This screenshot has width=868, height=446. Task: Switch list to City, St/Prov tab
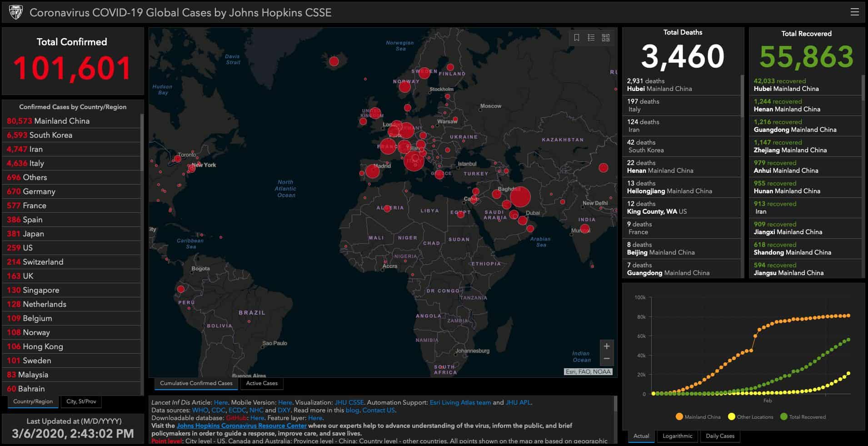[x=81, y=401]
